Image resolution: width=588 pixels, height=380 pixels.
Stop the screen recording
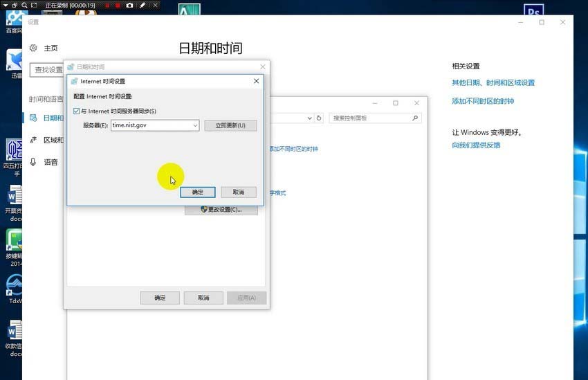pos(118,6)
